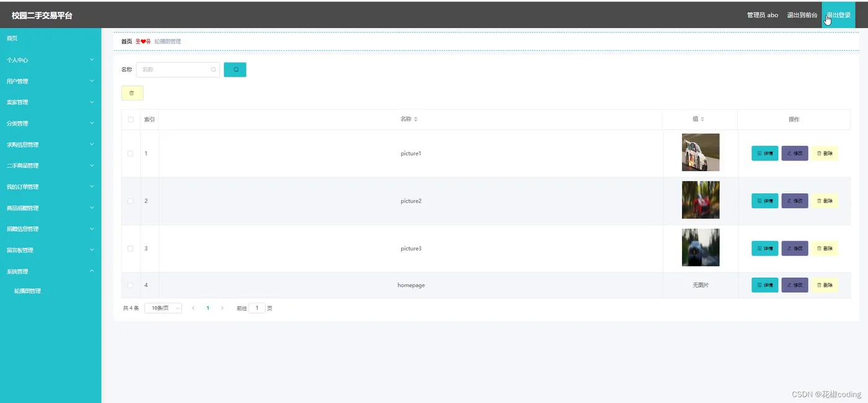
Task: Delete the homepage row entry
Action: (x=825, y=285)
